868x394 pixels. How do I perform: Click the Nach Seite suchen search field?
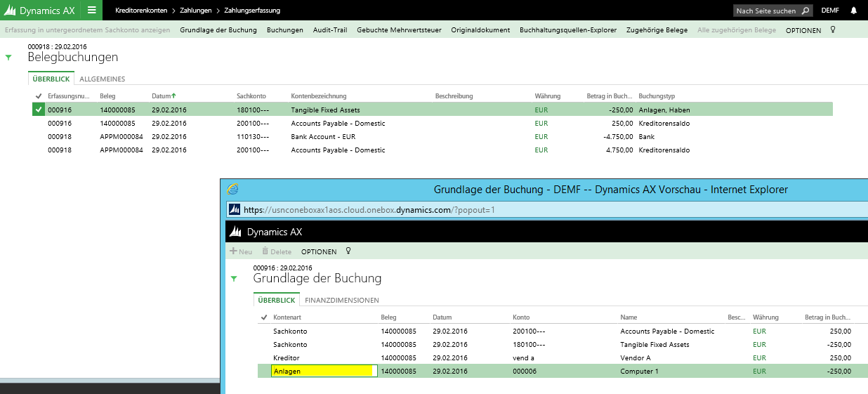(x=767, y=11)
